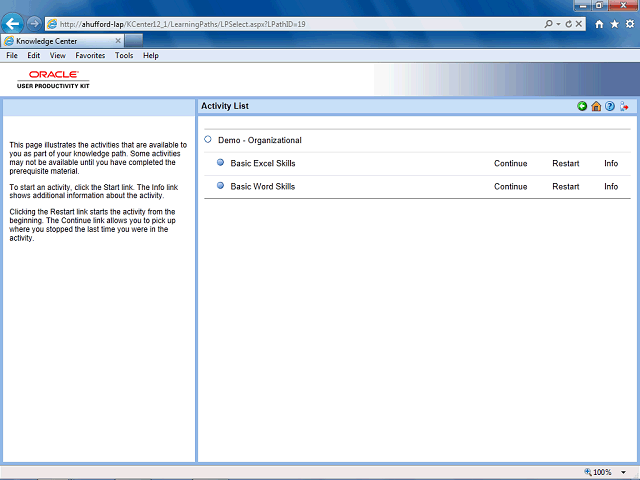Open the File menu

(12, 56)
